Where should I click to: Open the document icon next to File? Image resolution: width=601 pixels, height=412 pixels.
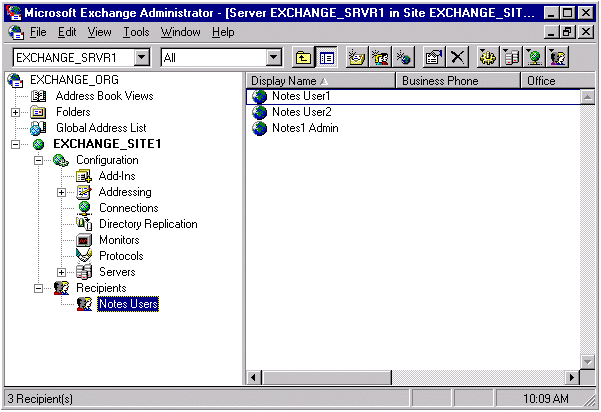coord(16,33)
